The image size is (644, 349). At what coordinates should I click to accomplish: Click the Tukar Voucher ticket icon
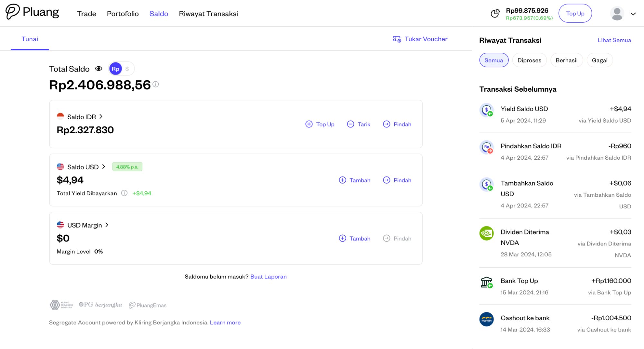click(x=397, y=39)
